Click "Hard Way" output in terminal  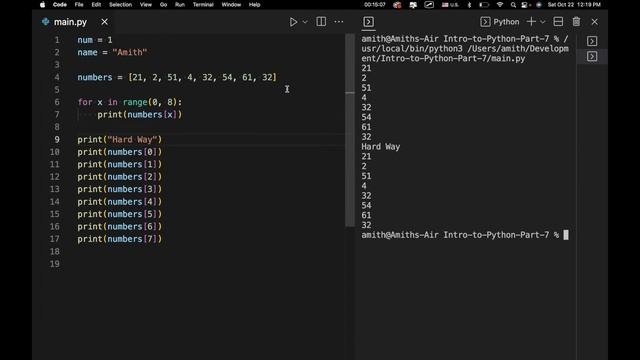[x=380, y=147]
